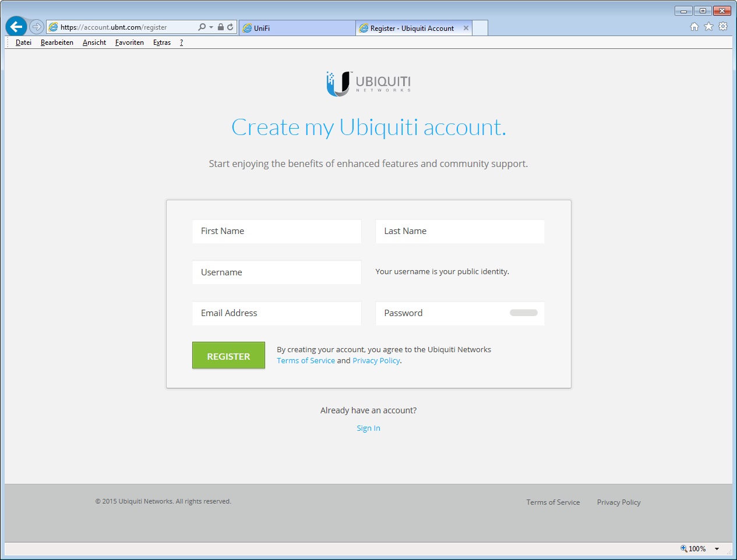Close the Register - Ubiquiti Account tab
The height and width of the screenshot is (560, 737).
coord(466,28)
